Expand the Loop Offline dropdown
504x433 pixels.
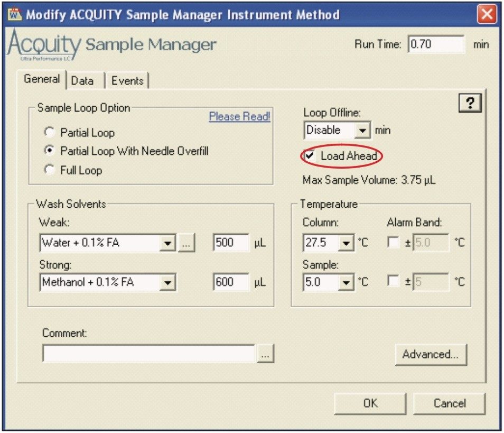tap(362, 130)
